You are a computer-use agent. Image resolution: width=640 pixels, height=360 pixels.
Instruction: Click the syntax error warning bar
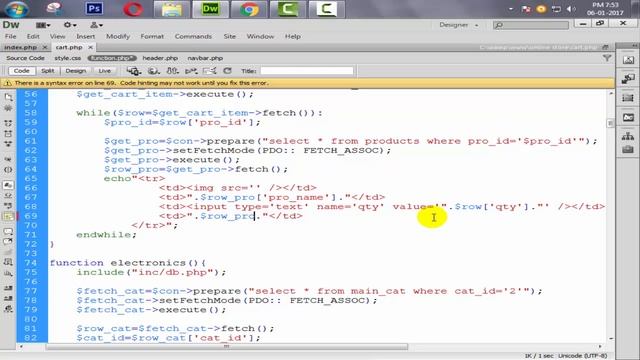(308, 83)
